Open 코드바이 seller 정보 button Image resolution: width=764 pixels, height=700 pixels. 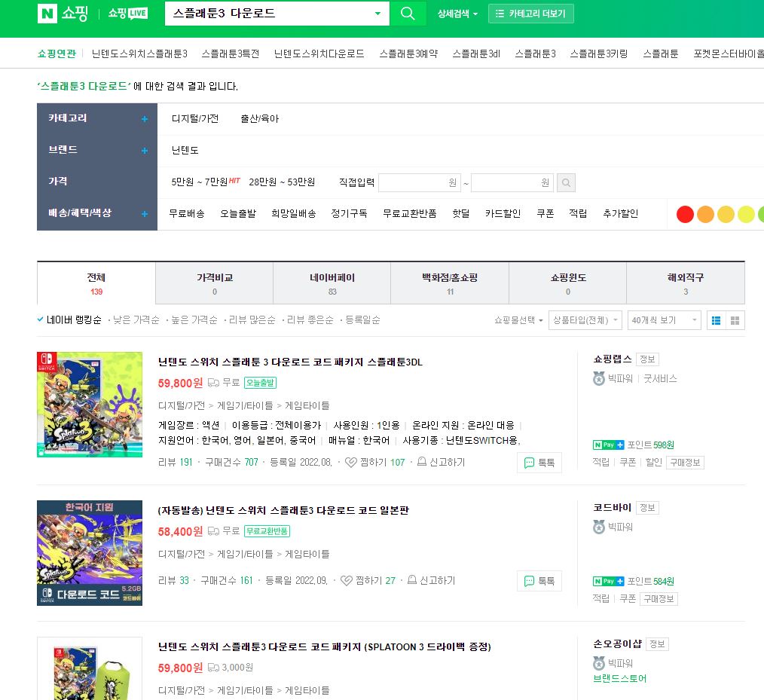tap(647, 508)
